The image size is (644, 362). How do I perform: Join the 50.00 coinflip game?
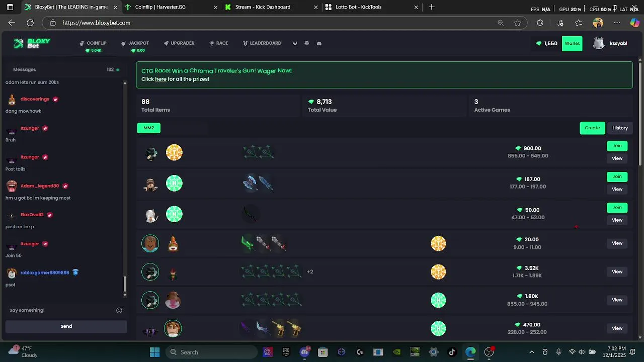point(617,207)
